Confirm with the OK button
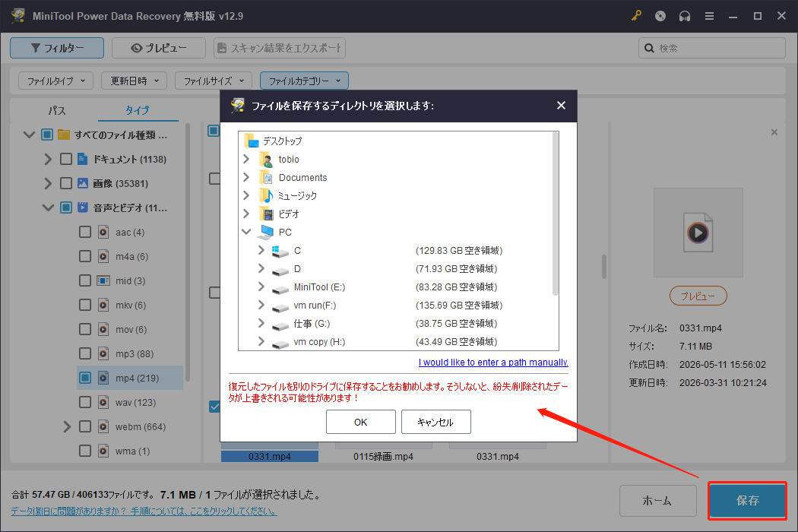The height and width of the screenshot is (532, 798). coord(361,422)
